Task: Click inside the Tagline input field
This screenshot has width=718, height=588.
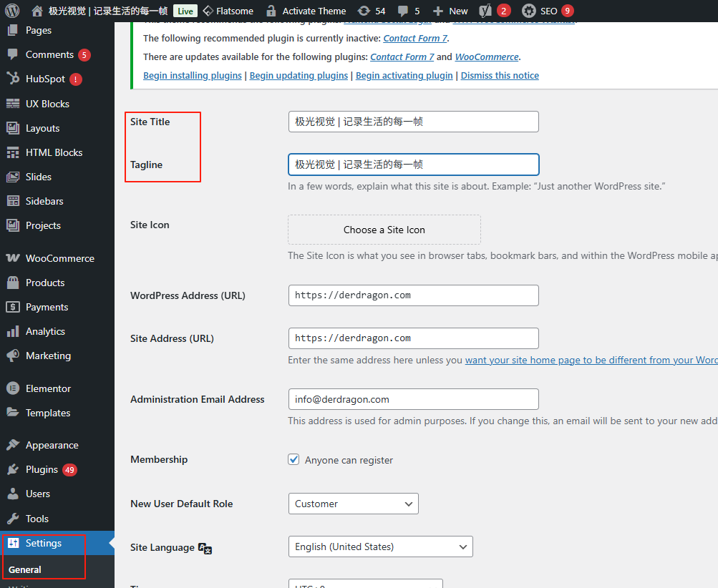Action: coord(413,165)
